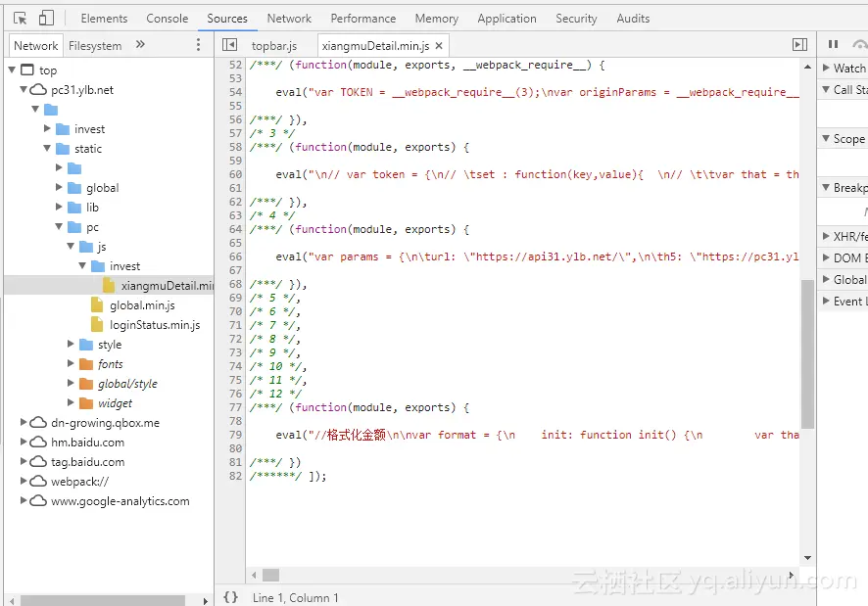Collapse the top frame tree node
Viewport: 868px width, 606px height.
tap(12, 70)
